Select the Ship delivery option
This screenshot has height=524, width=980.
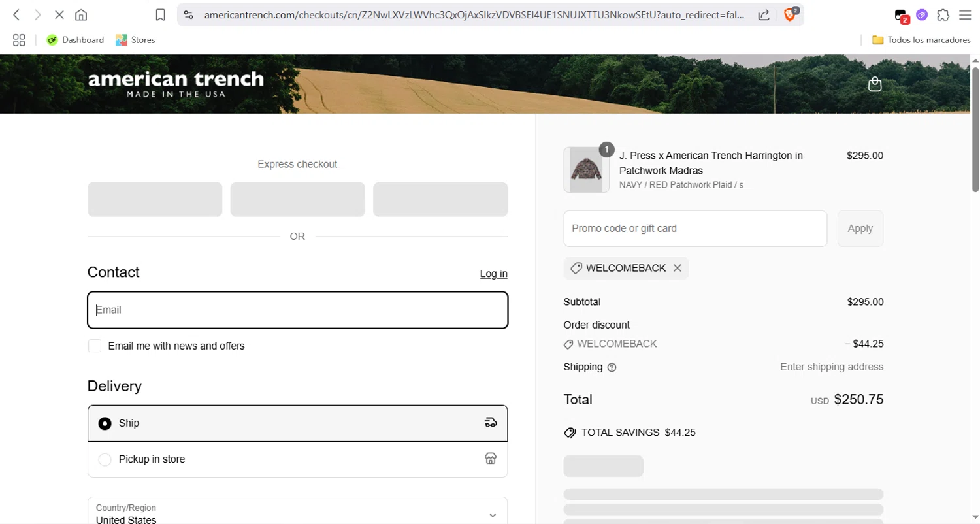click(x=297, y=423)
